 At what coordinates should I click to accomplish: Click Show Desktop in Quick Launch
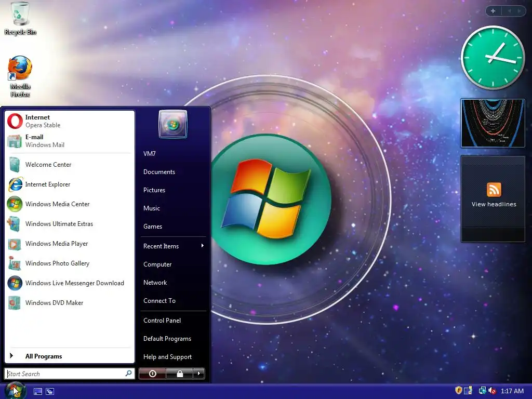[37, 391]
